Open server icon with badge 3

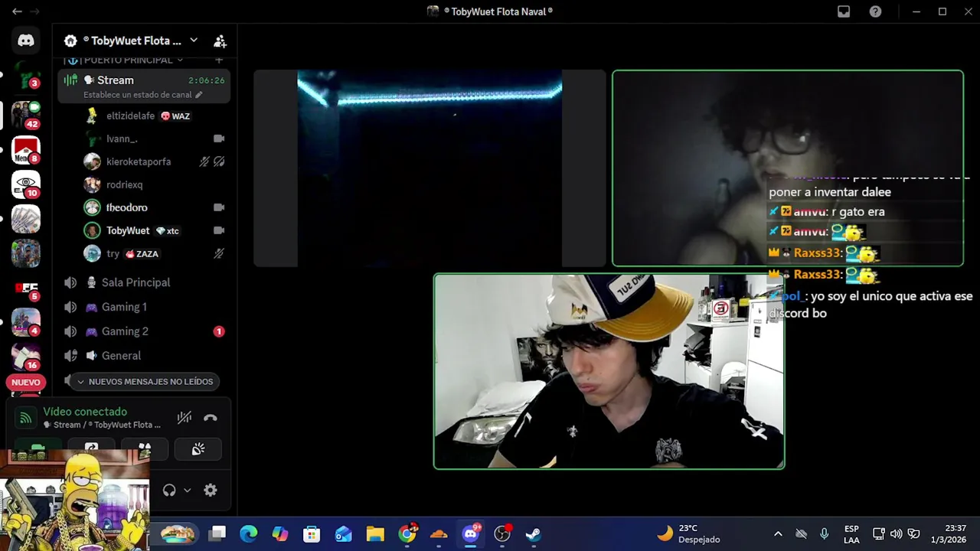(26, 76)
